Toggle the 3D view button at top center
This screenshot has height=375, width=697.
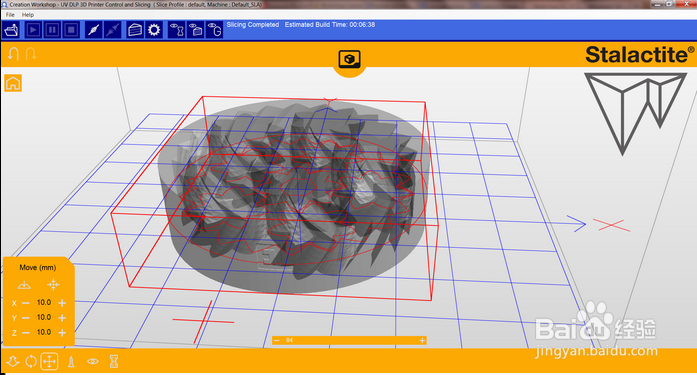[x=349, y=59]
